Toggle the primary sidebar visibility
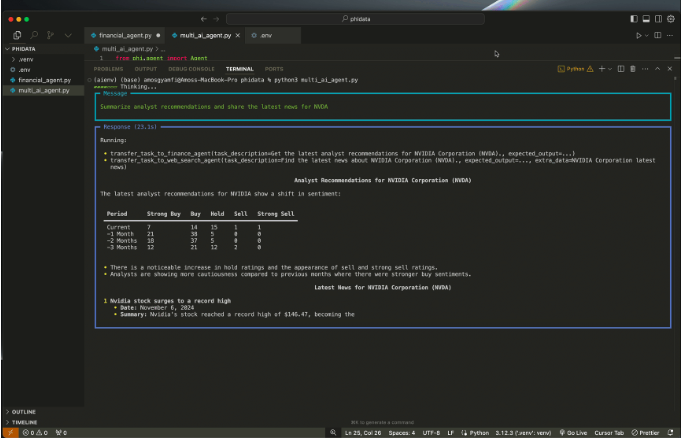 click(635, 19)
